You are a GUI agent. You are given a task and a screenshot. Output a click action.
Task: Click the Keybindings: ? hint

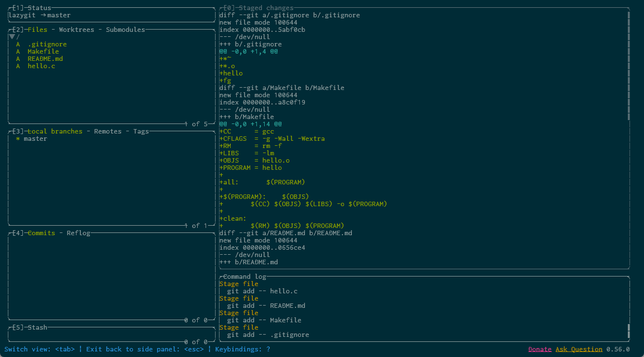(243, 349)
